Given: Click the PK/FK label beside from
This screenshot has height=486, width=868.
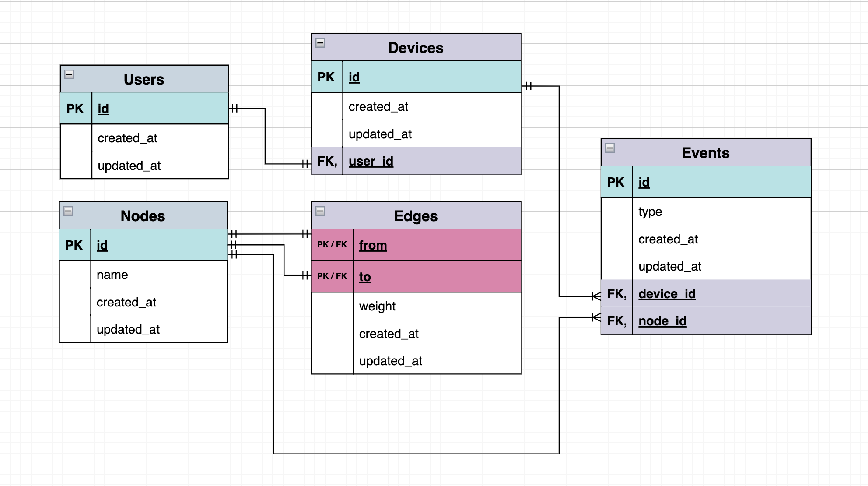Looking at the screenshot, I should tap(332, 244).
